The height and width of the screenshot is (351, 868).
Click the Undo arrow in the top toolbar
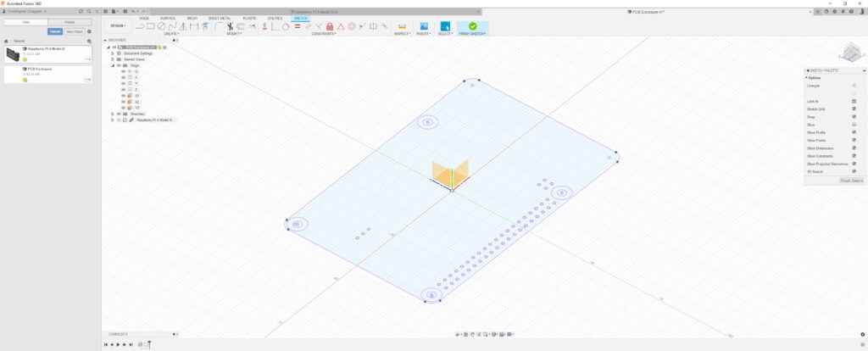(x=133, y=11)
